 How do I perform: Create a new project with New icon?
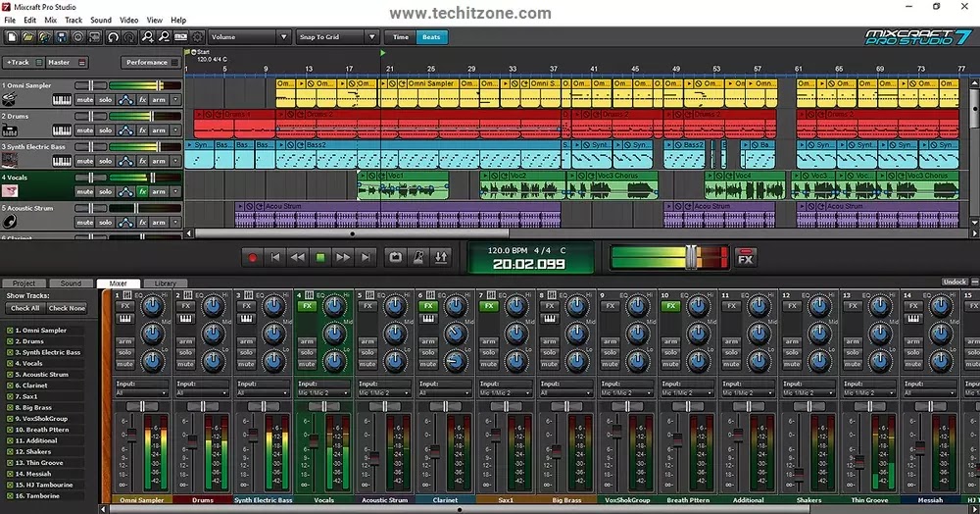(x=12, y=37)
